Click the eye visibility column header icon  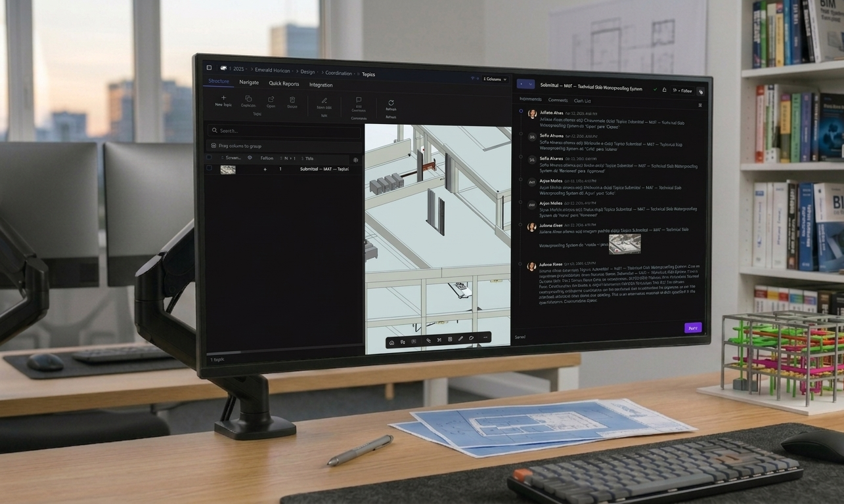(250, 157)
